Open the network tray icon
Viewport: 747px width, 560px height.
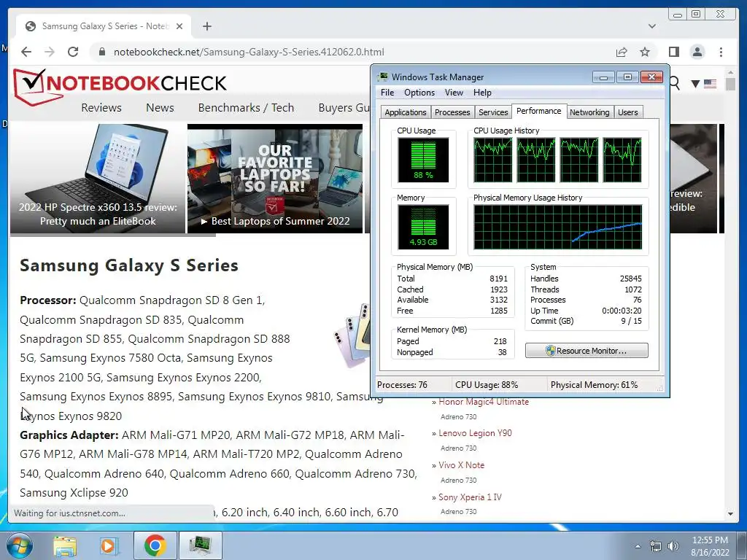(x=656, y=546)
